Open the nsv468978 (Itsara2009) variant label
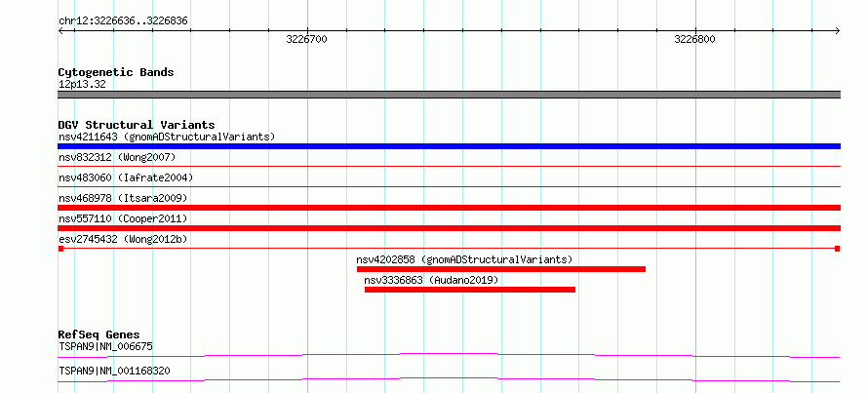868x393 pixels. click(123, 198)
